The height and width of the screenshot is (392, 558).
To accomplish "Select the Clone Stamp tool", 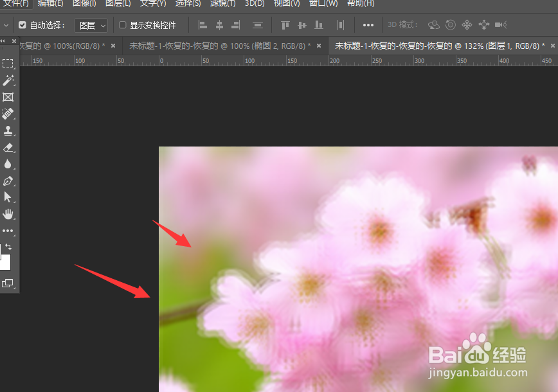I will pyautogui.click(x=8, y=130).
